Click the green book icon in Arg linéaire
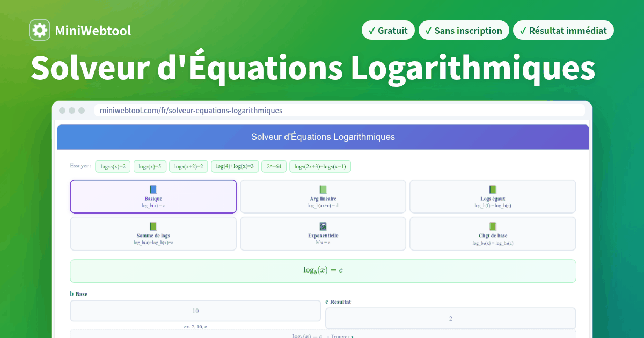Image resolution: width=644 pixels, height=338 pixels. [x=323, y=189]
